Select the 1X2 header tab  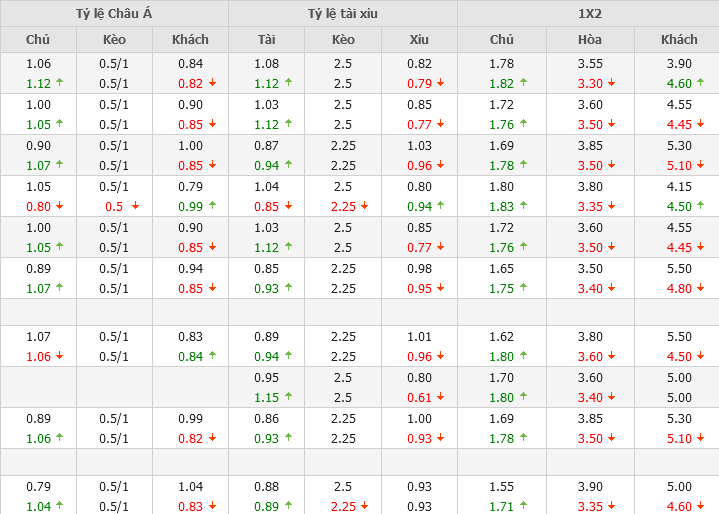589,13
